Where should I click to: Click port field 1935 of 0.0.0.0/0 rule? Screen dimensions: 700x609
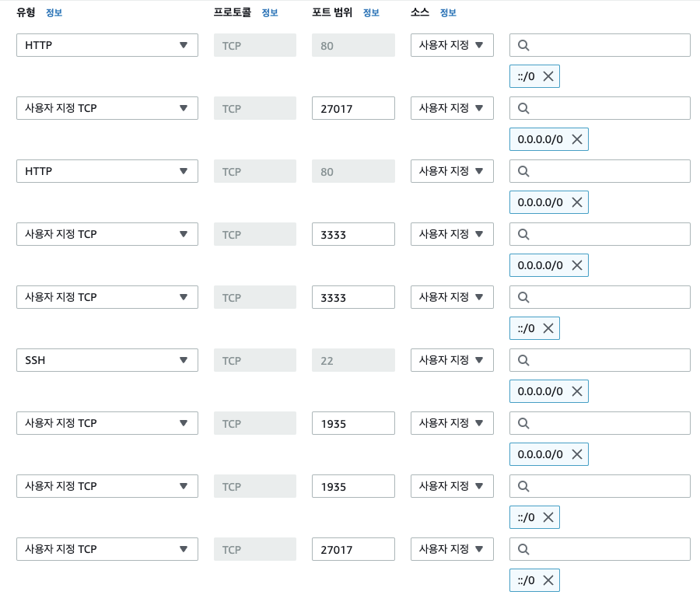353,423
